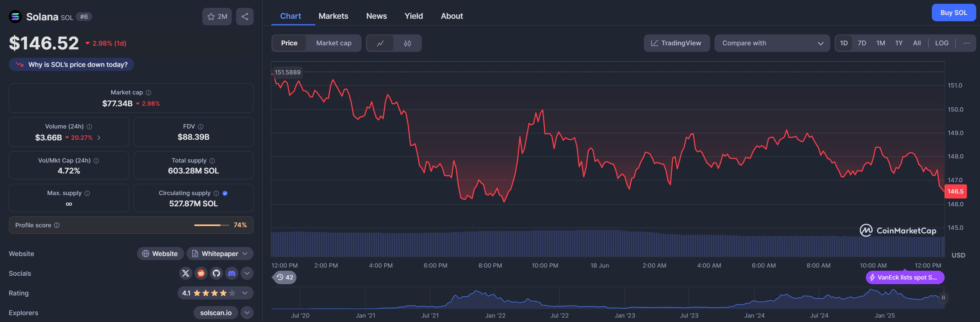Open Profile score info icon
Image resolution: width=980 pixels, height=322 pixels.
[x=57, y=225]
